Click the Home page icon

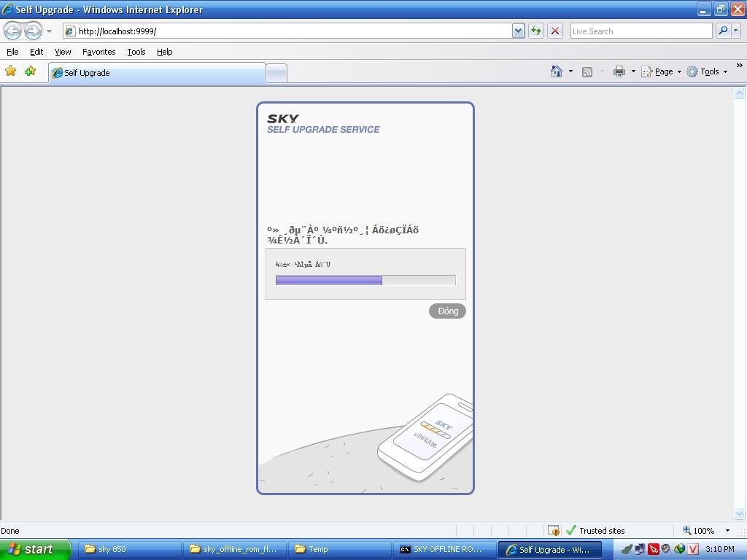pyautogui.click(x=556, y=71)
